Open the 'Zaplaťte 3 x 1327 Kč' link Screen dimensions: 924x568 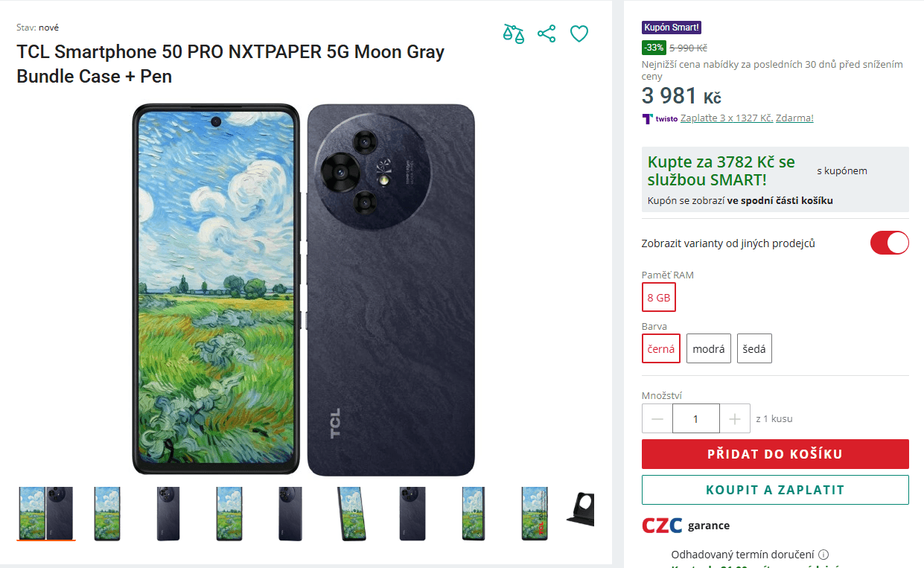[727, 118]
